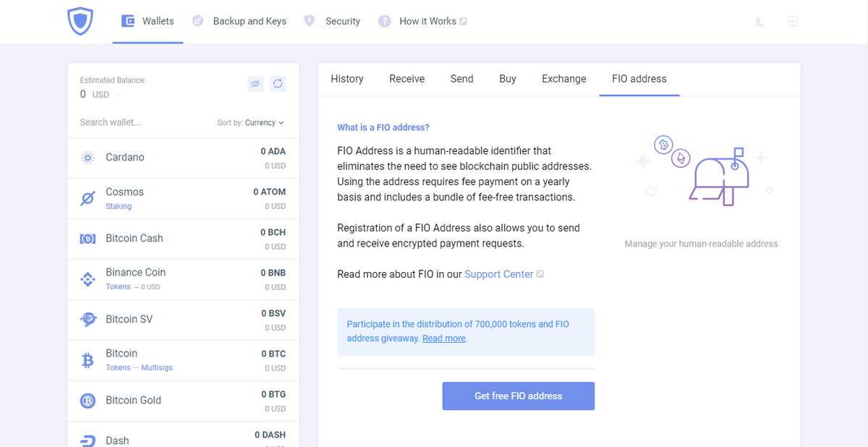
Task: Click the 0 DASH balance
Action: pyautogui.click(x=270, y=435)
